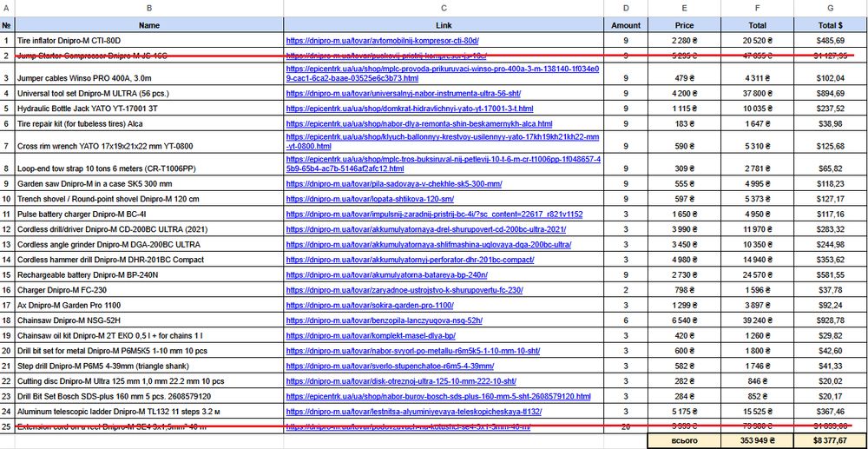Screen dimensions: 868x449
Task: Click the Amount header cell
Action: [x=626, y=25]
